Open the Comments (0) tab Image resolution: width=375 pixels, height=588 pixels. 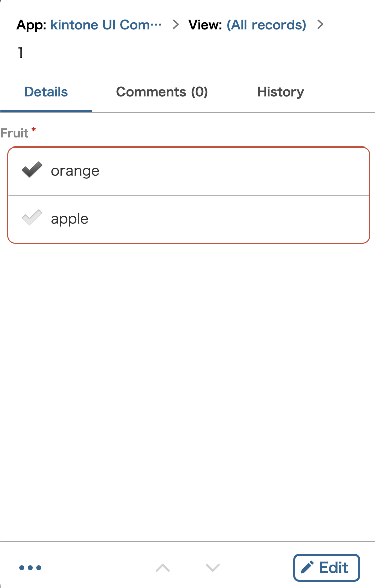(162, 92)
